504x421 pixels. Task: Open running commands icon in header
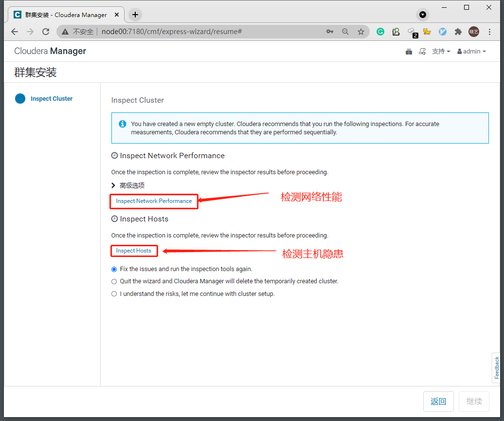pos(422,52)
